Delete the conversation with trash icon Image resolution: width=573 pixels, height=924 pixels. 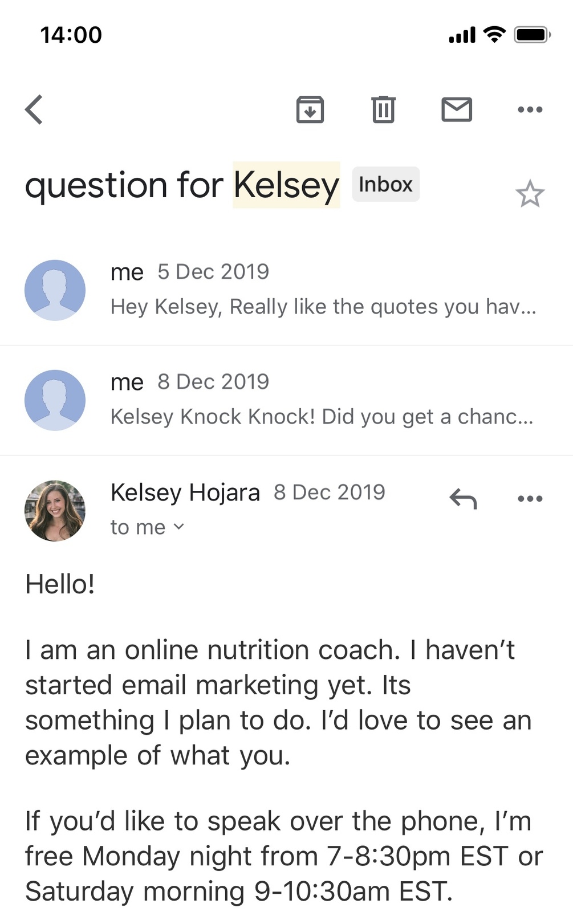(x=383, y=109)
